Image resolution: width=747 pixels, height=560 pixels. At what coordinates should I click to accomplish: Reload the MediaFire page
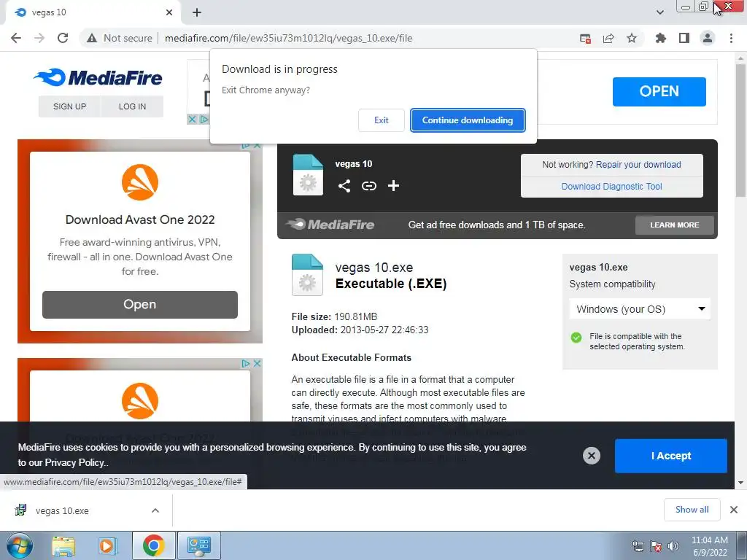coord(63,38)
